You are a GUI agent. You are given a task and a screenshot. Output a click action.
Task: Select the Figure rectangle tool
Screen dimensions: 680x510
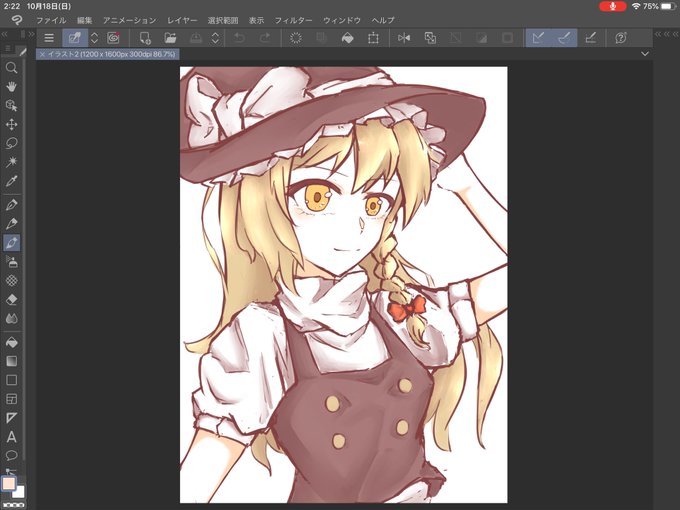point(11,380)
